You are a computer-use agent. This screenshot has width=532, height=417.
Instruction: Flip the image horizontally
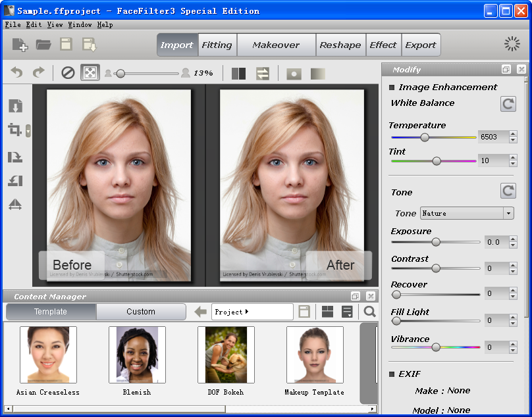click(16, 205)
